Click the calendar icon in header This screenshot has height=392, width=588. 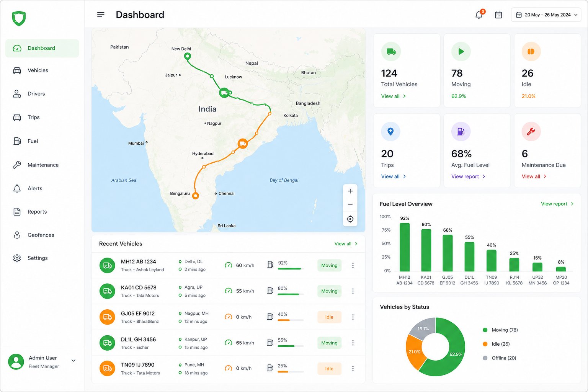pos(498,15)
